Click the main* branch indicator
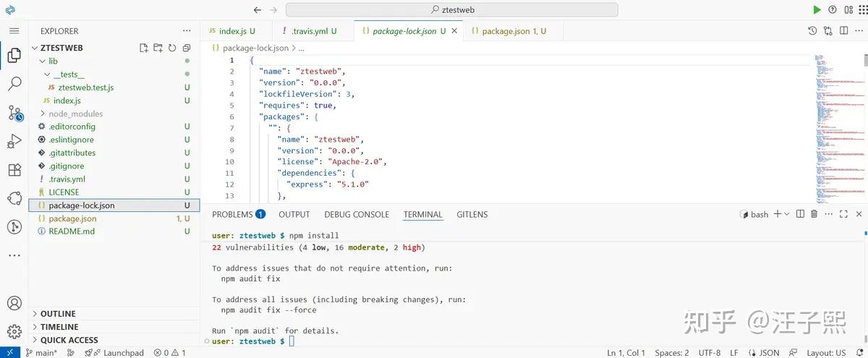The height and width of the screenshot is (358, 868). coord(41,352)
